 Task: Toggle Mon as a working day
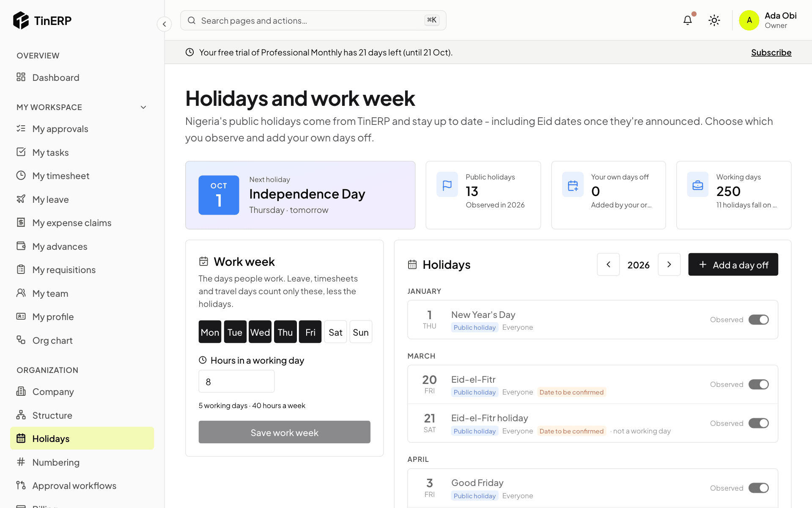click(210, 332)
